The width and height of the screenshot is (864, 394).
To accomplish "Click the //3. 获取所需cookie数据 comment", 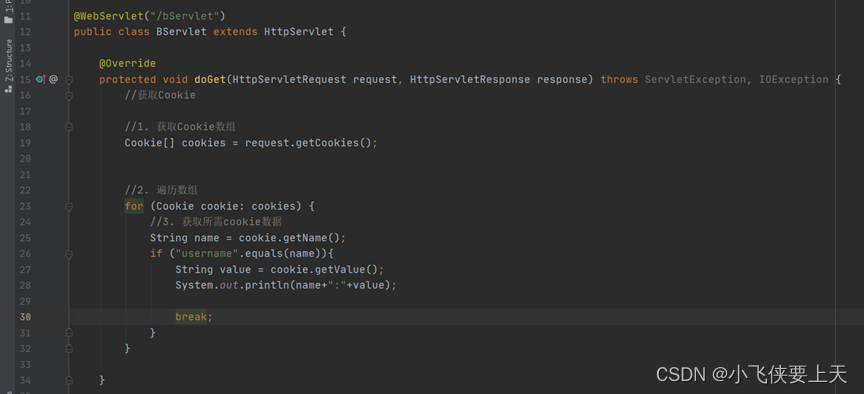I will coord(216,222).
